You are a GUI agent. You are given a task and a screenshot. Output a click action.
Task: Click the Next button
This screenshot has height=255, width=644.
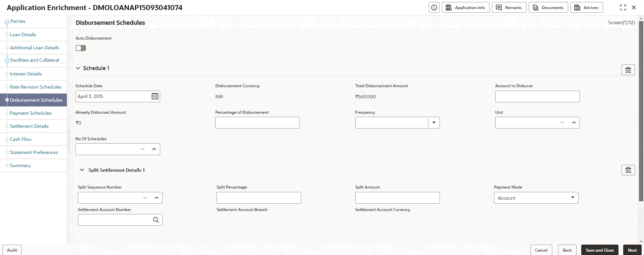(x=632, y=250)
